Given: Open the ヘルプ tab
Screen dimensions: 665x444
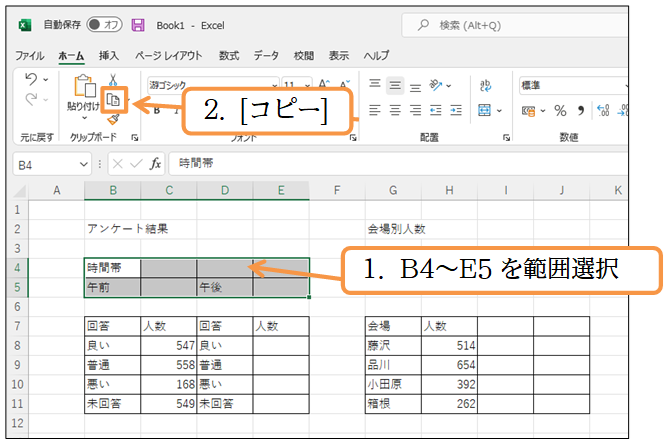Looking at the screenshot, I should [377, 56].
